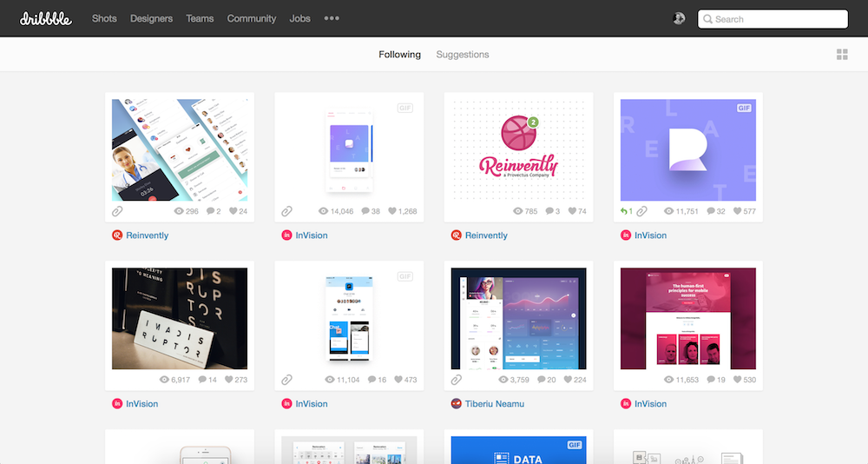This screenshot has height=464, width=868.
Task: Open the purple R letter GIF shot
Action: (688, 149)
